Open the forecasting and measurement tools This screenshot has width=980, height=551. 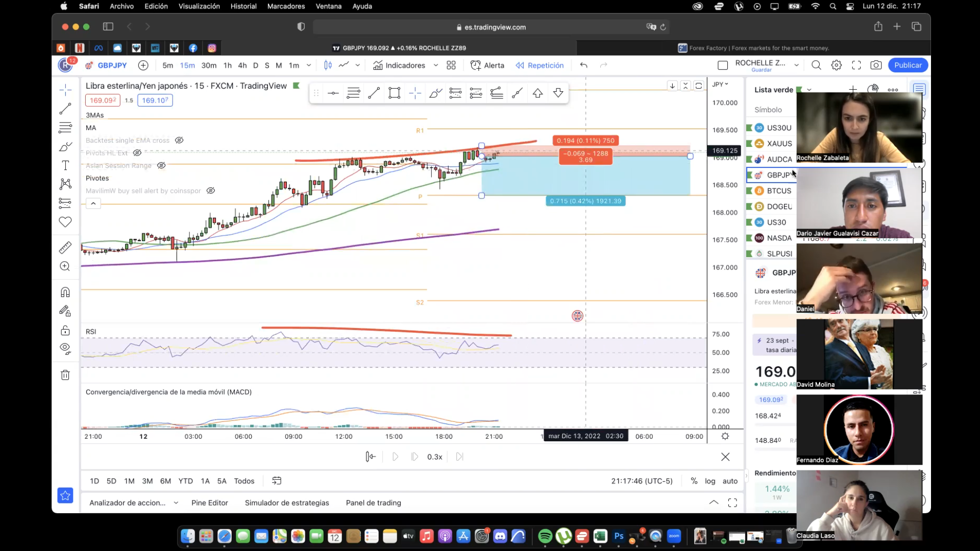[x=65, y=203]
